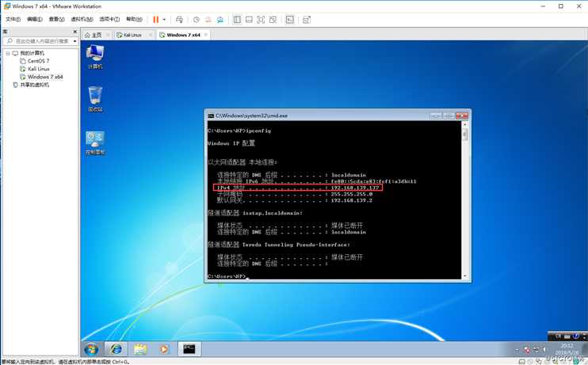Viewport: 588px width, 365px height.
Task: Close the library sidebar panel
Action: [75, 32]
